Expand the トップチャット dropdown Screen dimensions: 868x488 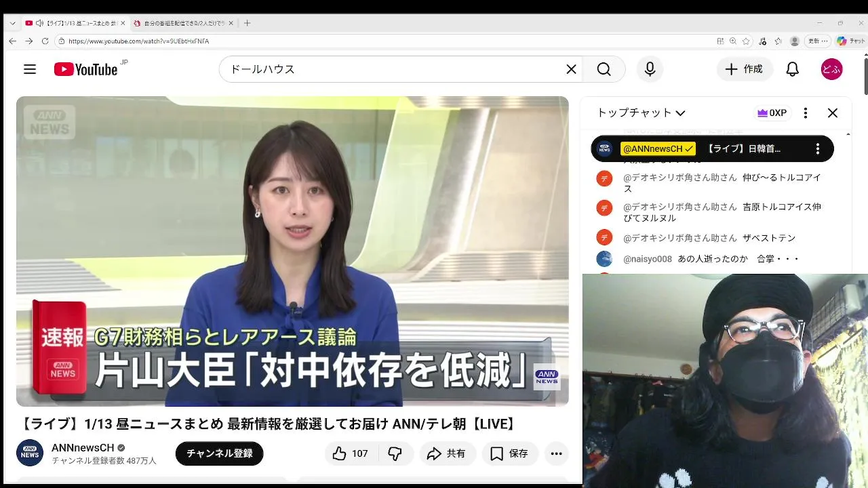click(x=641, y=113)
